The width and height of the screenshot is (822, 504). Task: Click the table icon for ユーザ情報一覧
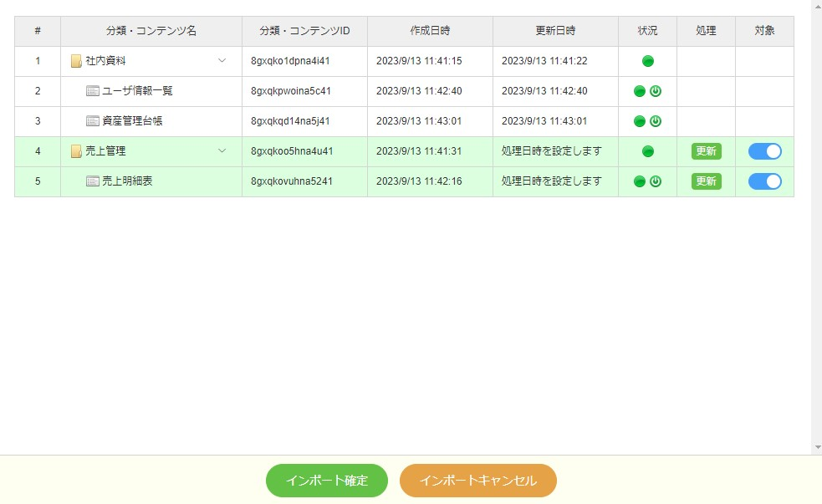(93, 91)
